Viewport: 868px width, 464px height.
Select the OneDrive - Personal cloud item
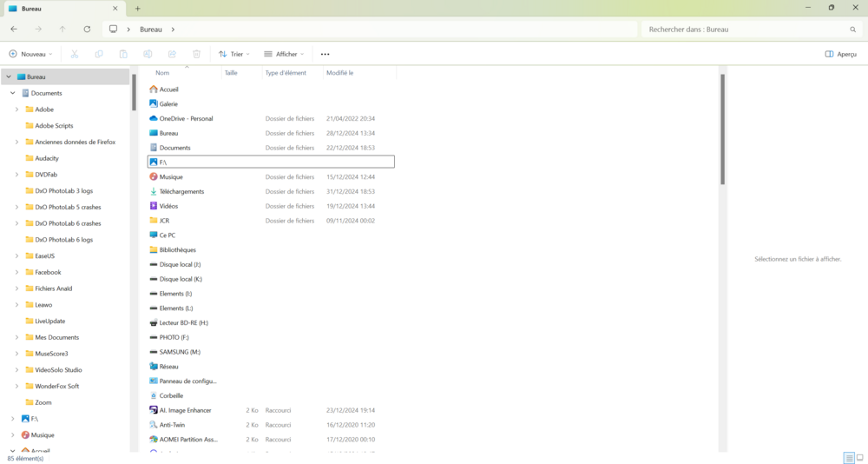(x=186, y=118)
